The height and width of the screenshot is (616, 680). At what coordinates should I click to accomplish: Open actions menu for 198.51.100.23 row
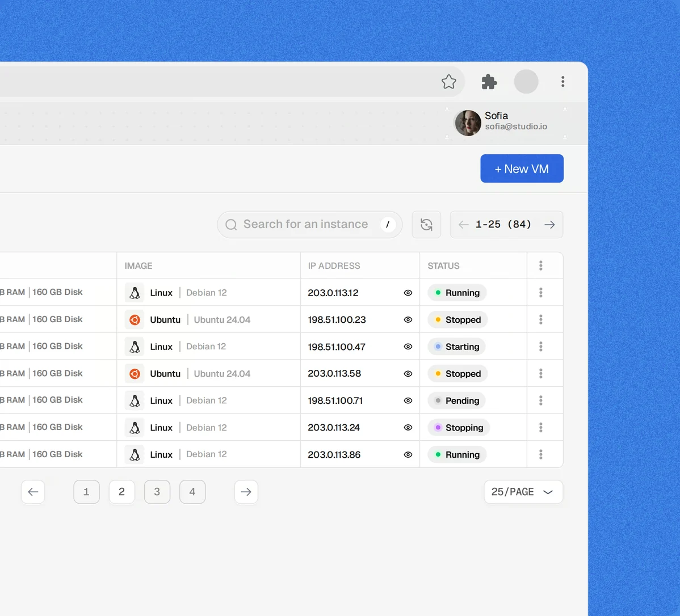(541, 319)
